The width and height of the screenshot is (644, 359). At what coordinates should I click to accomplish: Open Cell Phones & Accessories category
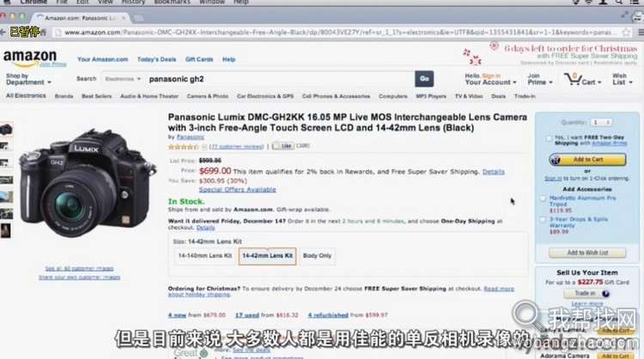click(336, 96)
